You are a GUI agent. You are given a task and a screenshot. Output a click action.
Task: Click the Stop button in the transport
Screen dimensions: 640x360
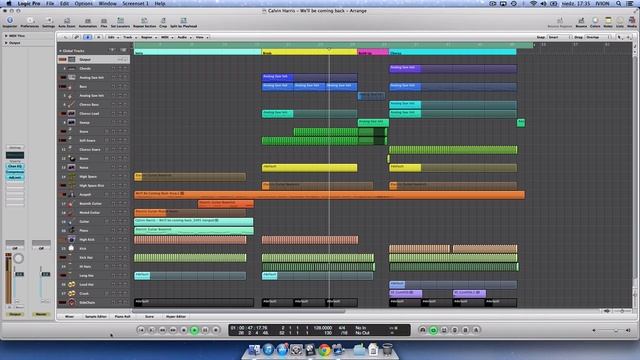(184, 330)
